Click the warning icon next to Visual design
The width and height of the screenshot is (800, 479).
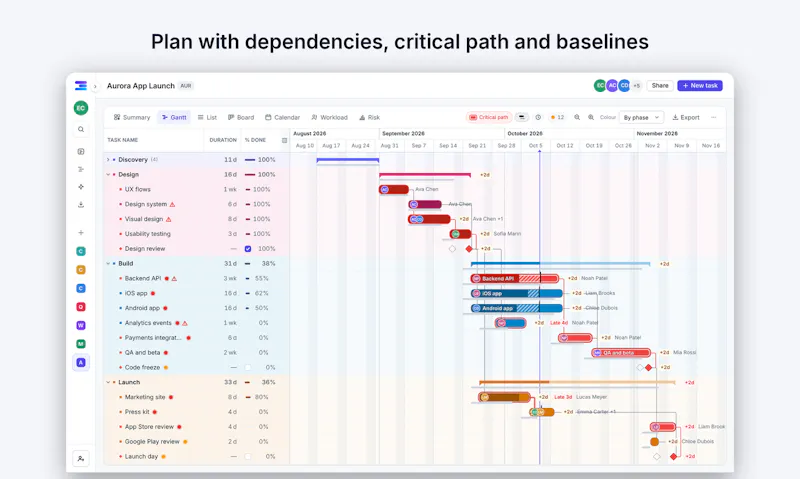pos(168,219)
